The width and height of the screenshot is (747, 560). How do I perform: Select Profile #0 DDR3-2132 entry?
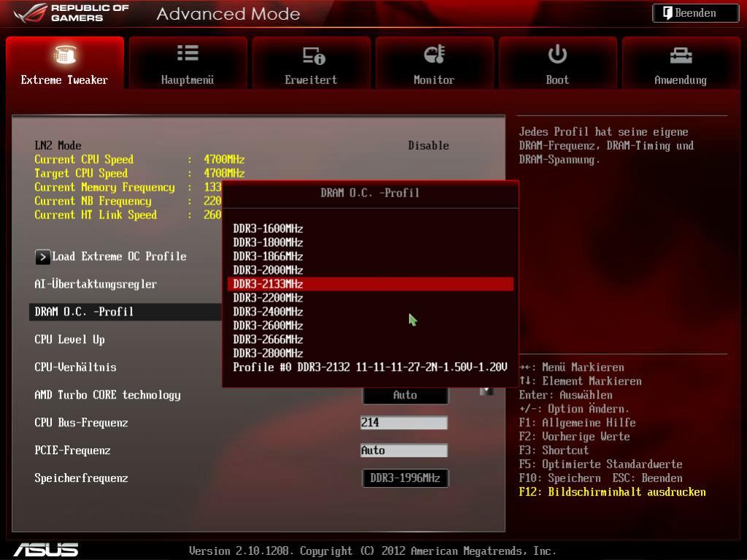coord(370,367)
